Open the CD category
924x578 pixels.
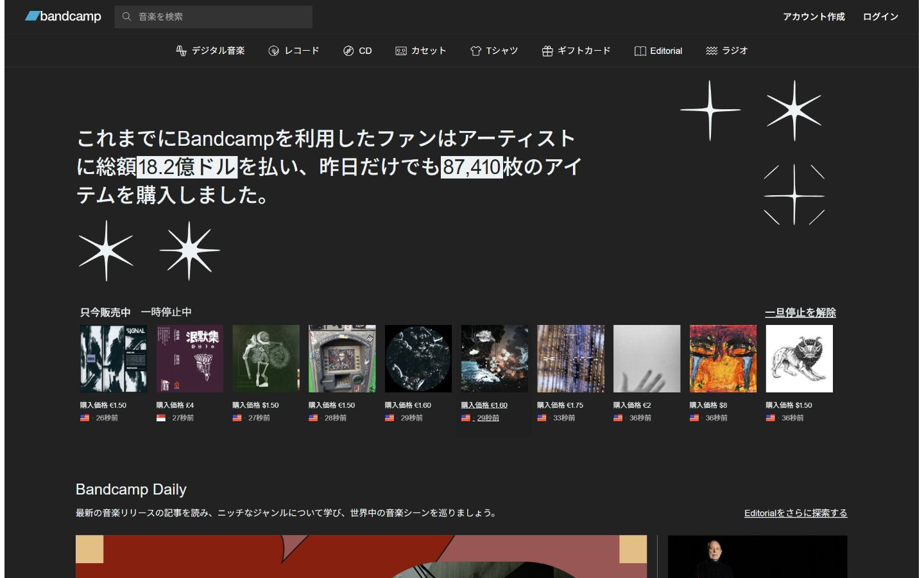pyautogui.click(x=357, y=51)
